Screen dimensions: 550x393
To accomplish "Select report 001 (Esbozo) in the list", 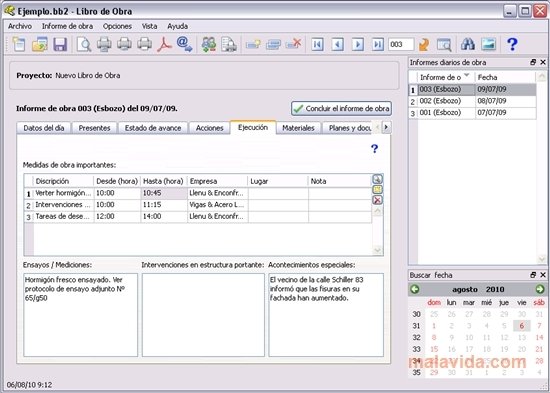I will click(x=472, y=113).
